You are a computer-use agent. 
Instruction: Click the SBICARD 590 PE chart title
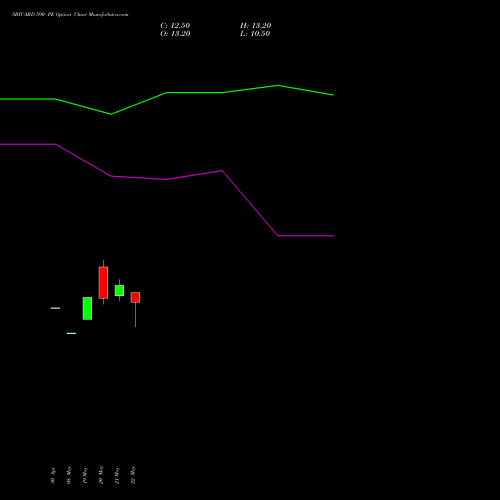70,15
